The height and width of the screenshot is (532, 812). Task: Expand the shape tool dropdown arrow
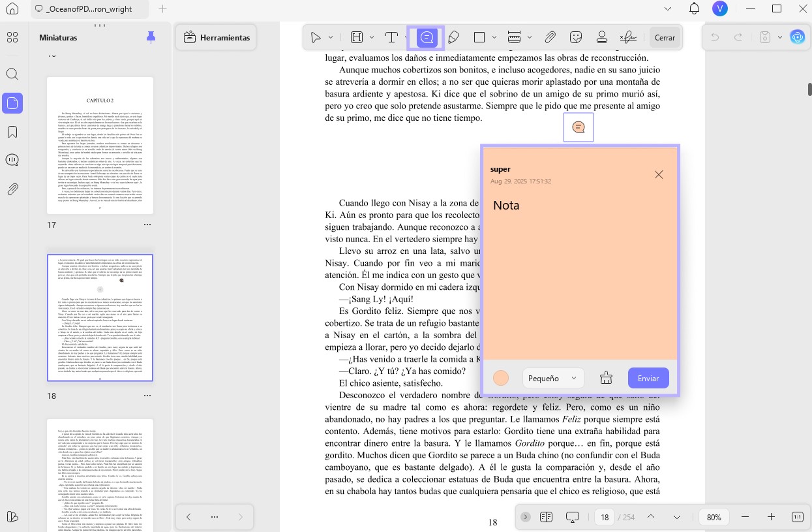tap(494, 37)
